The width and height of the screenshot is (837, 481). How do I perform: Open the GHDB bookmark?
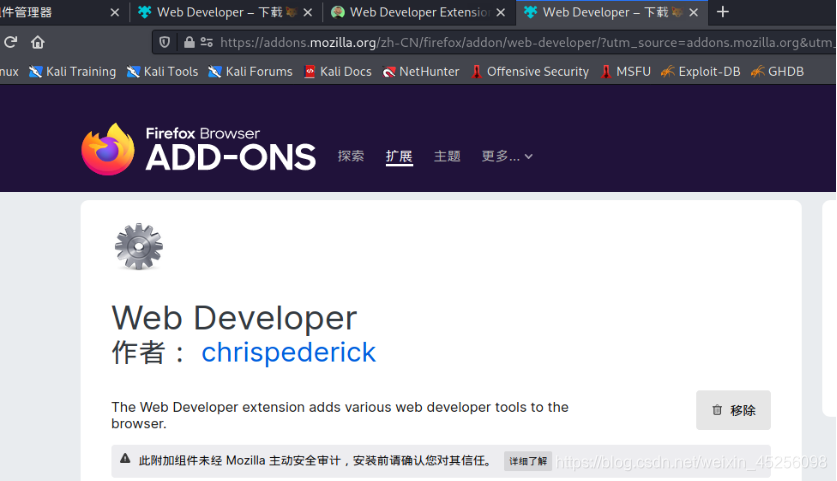(777, 72)
